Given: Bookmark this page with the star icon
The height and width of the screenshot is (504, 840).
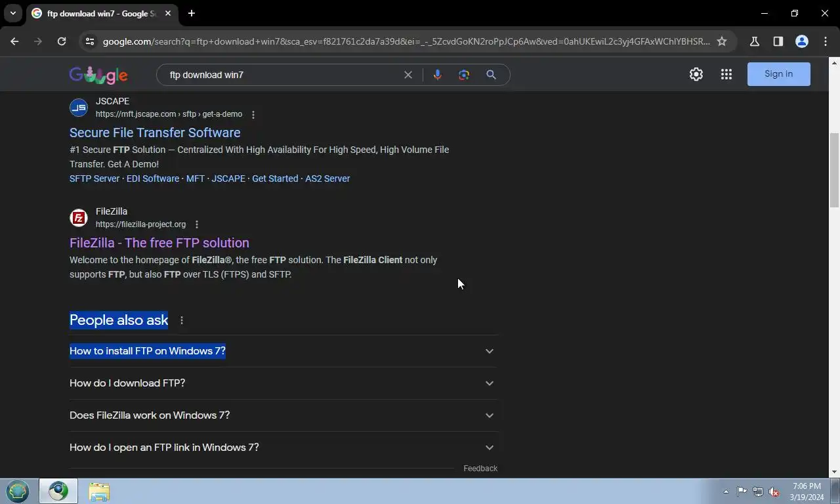Looking at the screenshot, I should pos(722,41).
